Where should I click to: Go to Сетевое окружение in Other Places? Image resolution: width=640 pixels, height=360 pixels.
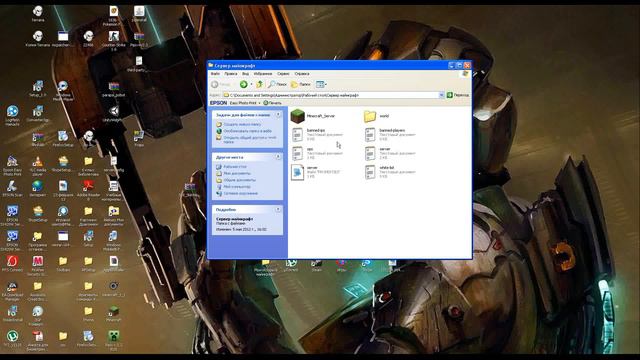point(240,193)
